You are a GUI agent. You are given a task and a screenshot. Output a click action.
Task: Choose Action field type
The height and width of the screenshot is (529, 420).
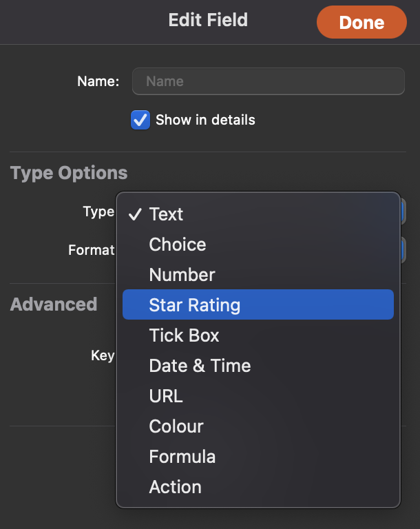point(258,487)
